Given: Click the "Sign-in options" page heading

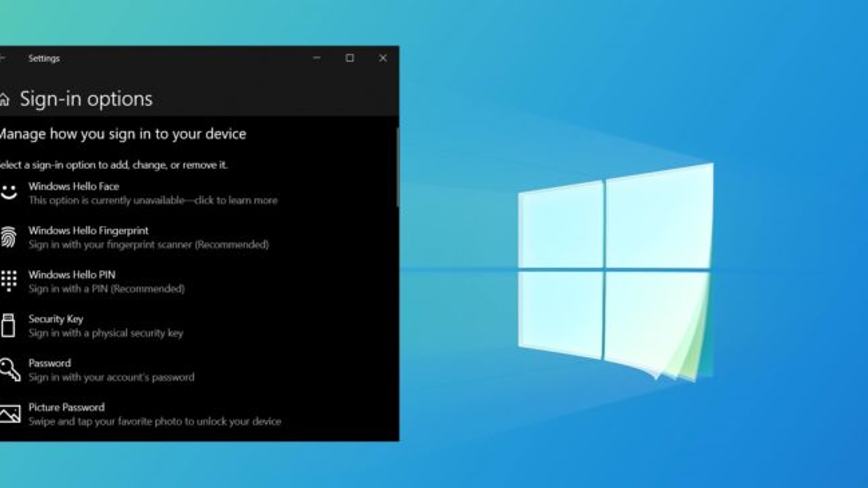Looking at the screenshot, I should (86, 99).
